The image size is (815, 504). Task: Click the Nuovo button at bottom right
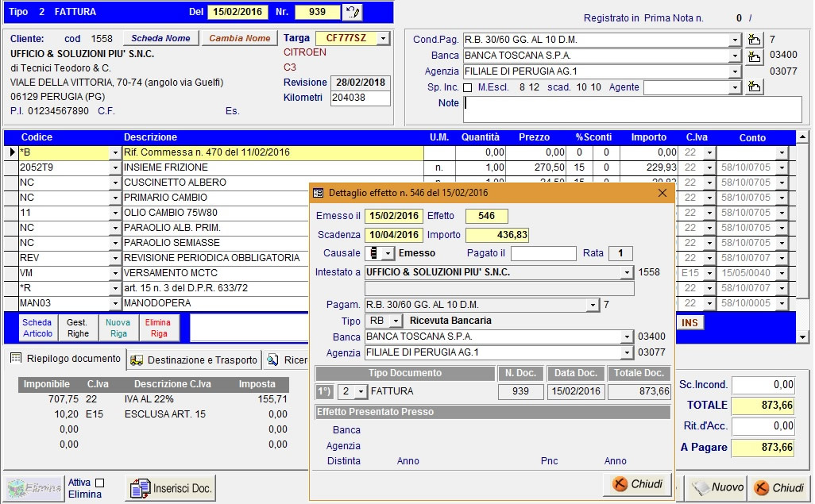coord(717,487)
